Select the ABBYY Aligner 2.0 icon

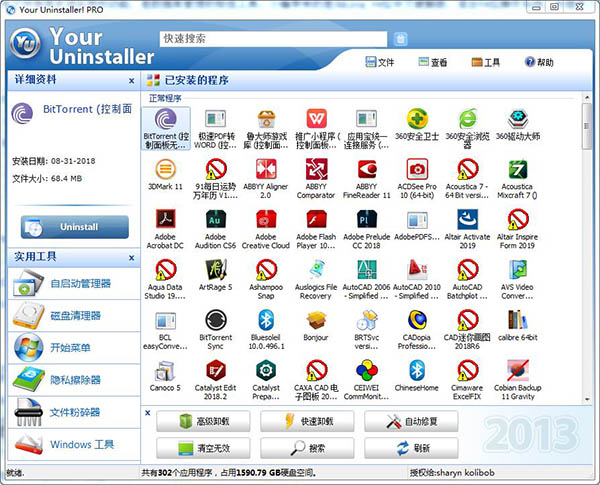(x=266, y=169)
